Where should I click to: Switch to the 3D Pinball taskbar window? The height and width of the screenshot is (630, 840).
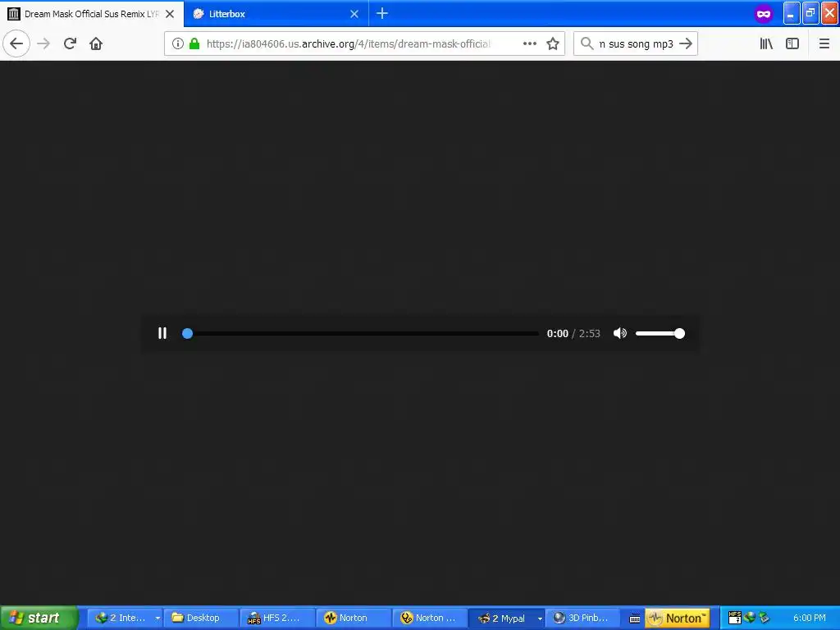coord(582,618)
